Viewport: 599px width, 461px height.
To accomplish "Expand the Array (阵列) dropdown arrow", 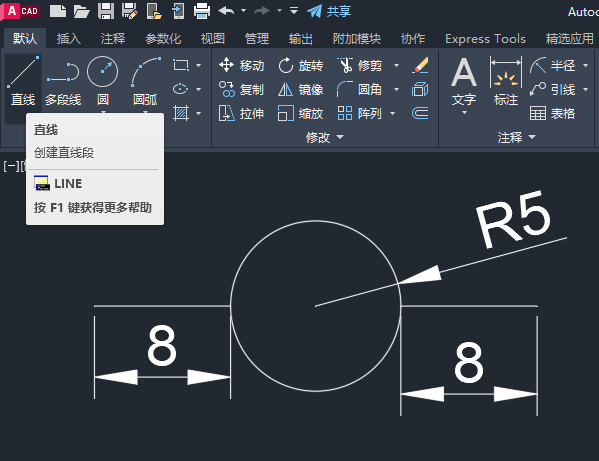I will pos(392,113).
